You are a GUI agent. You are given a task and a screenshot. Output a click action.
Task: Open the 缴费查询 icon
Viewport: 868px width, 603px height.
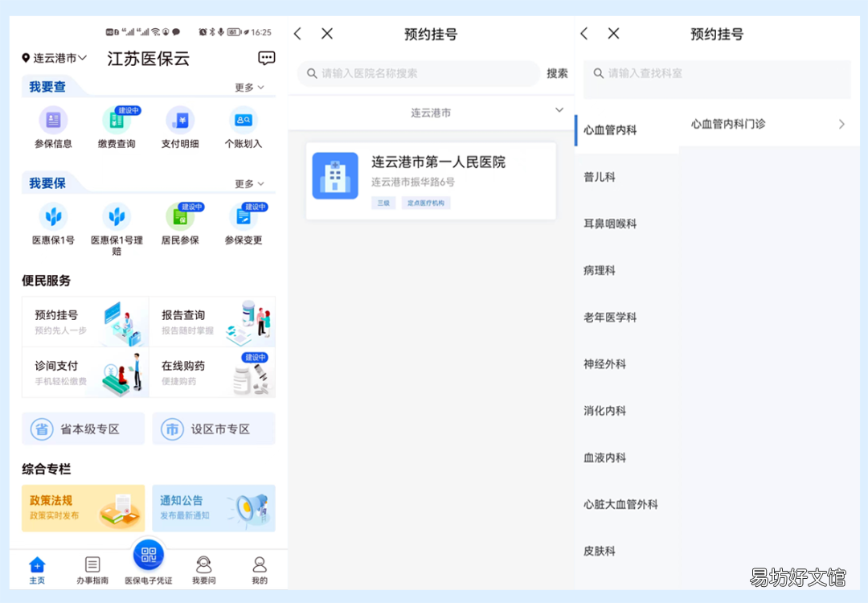[117, 120]
